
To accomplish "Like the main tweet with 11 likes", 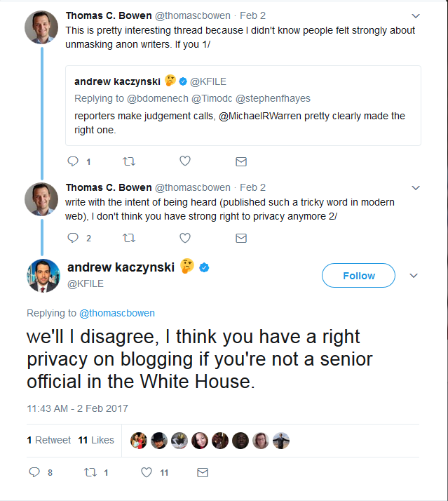I will coord(147,472).
